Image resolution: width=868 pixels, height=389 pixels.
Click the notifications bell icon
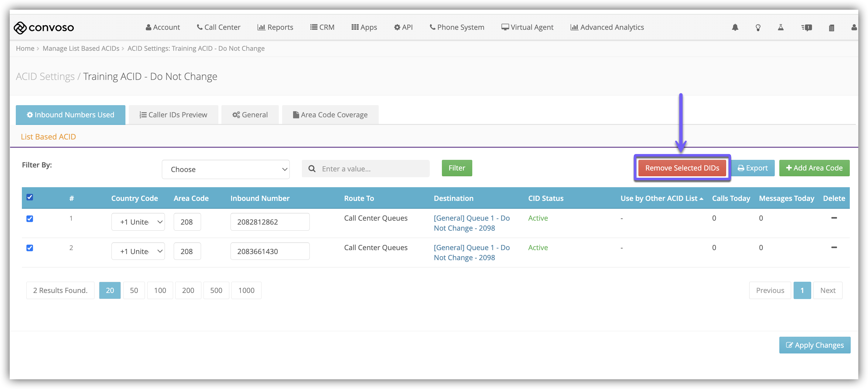click(735, 27)
